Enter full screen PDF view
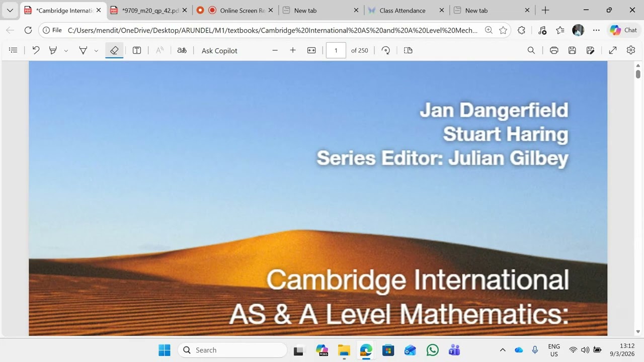Image resolution: width=644 pixels, height=362 pixels. (x=613, y=50)
